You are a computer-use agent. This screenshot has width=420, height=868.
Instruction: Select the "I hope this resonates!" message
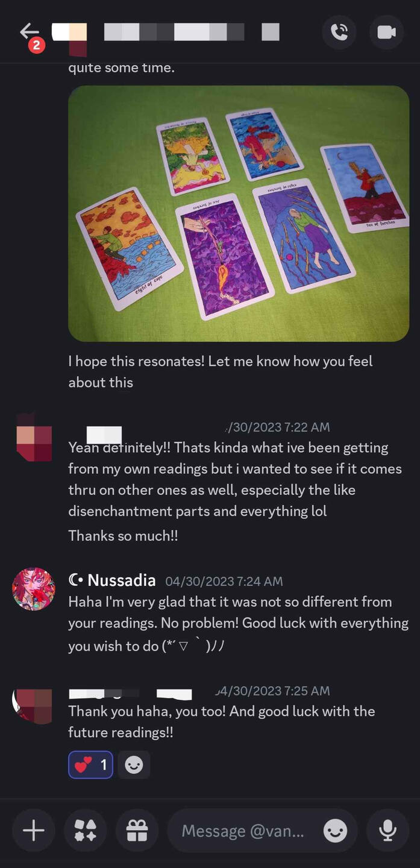coord(221,371)
